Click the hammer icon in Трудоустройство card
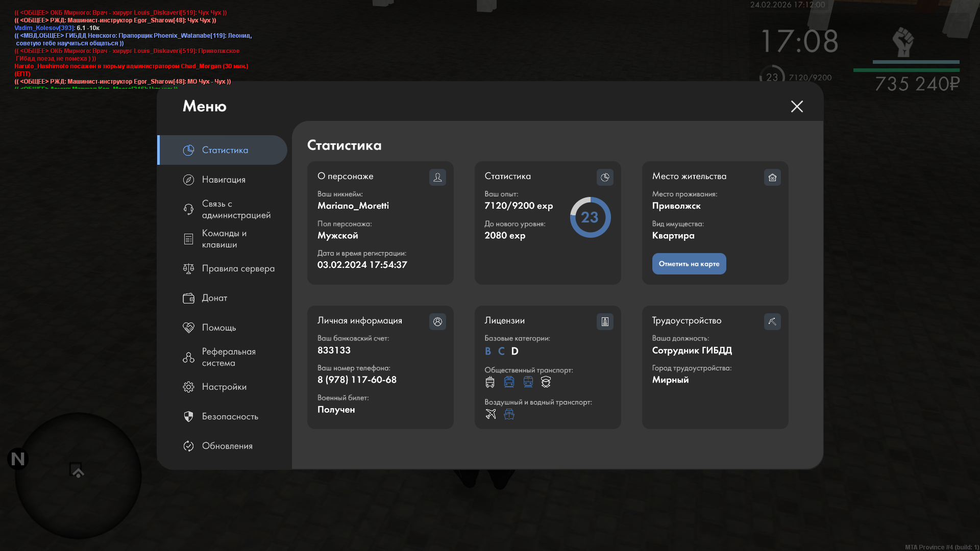Viewport: 980px width, 551px height. 772,321
